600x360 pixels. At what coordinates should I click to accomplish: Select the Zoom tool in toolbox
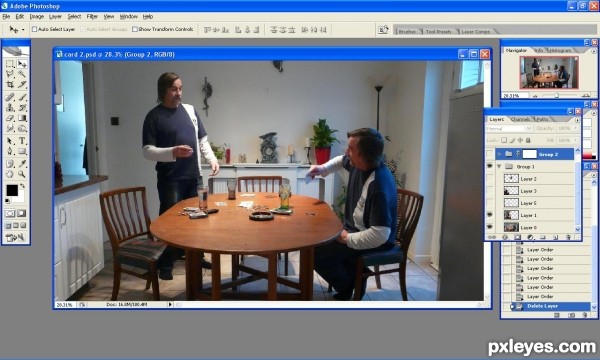coord(22,174)
